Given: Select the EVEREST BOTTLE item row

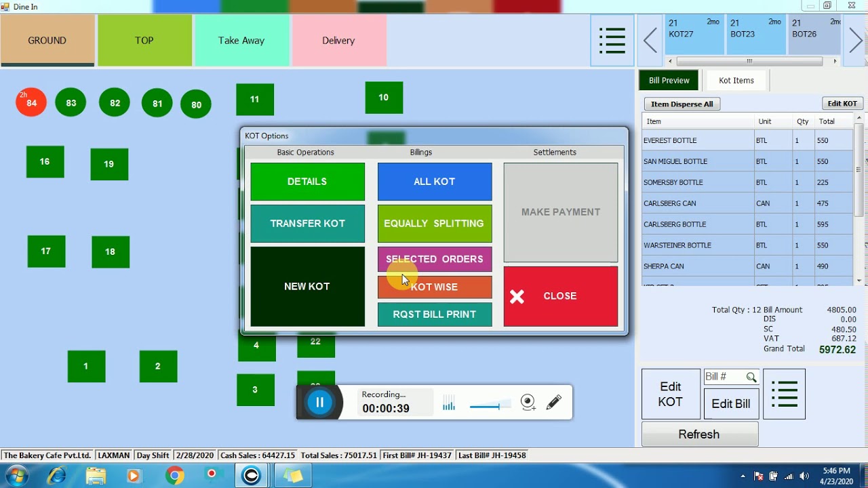Looking at the screenshot, I should pos(747,140).
